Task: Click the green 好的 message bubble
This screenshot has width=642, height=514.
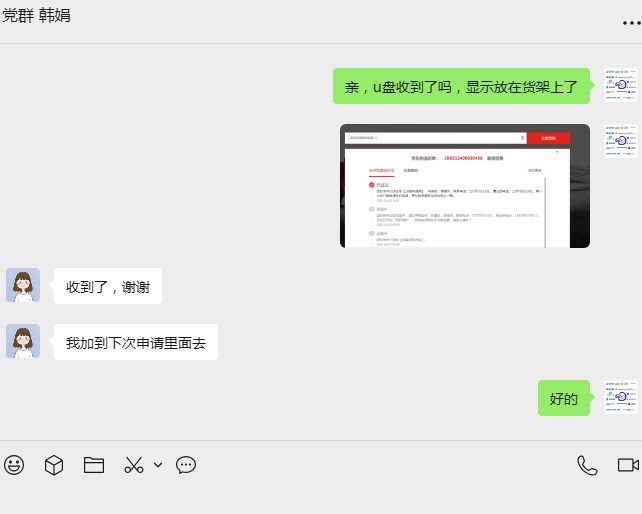Action: [x=564, y=399]
